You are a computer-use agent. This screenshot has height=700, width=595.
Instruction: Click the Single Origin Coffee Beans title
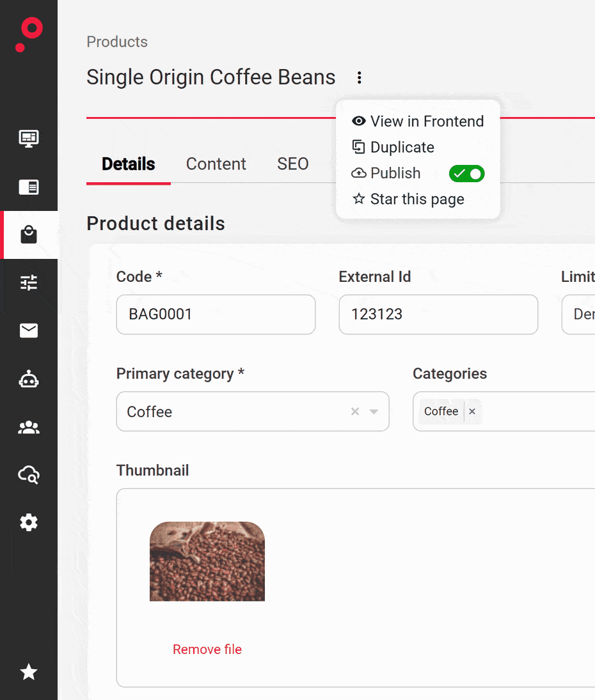[211, 77]
